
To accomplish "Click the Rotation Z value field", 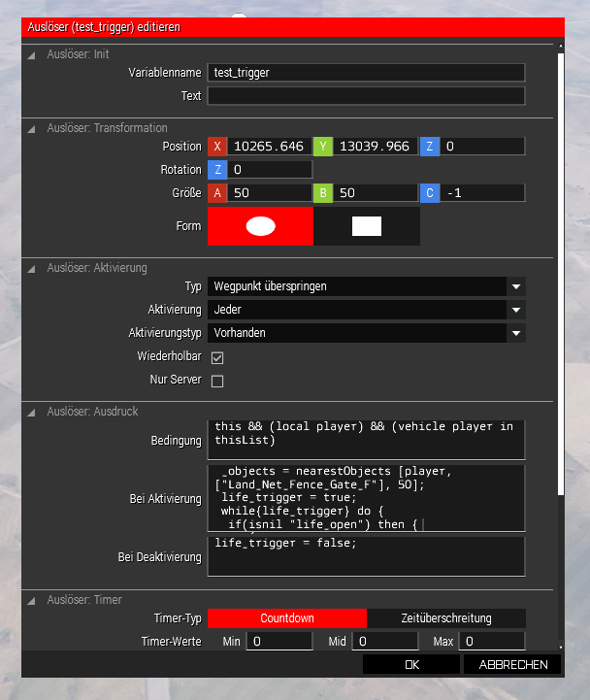I will click(x=270, y=170).
